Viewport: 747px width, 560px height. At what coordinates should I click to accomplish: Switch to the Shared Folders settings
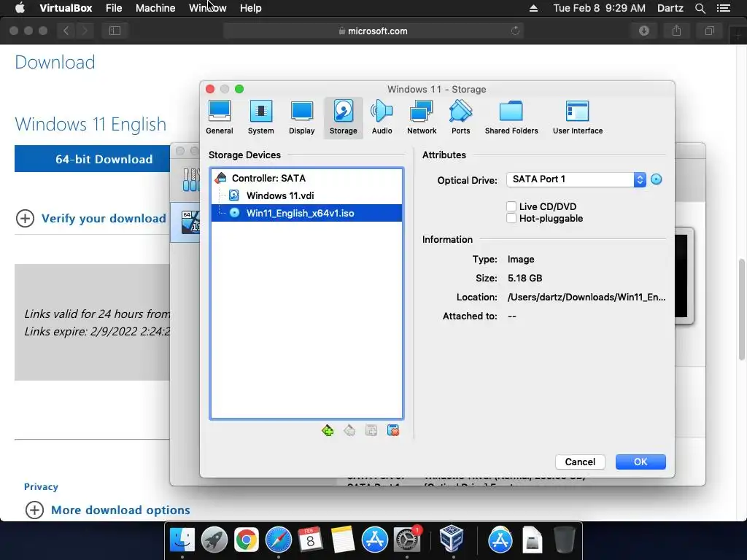click(x=511, y=117)
